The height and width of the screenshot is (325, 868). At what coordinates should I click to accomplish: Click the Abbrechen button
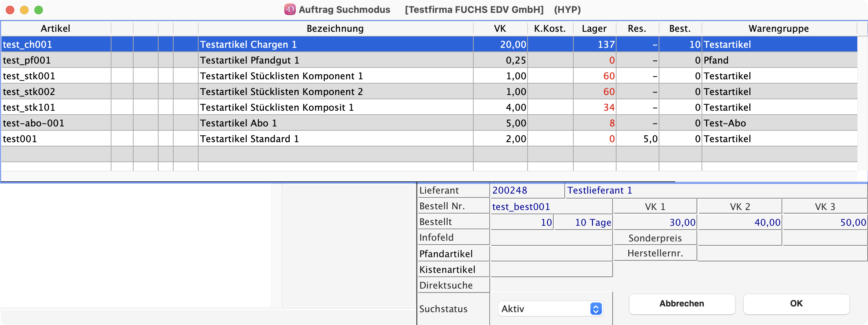point(682,304)
